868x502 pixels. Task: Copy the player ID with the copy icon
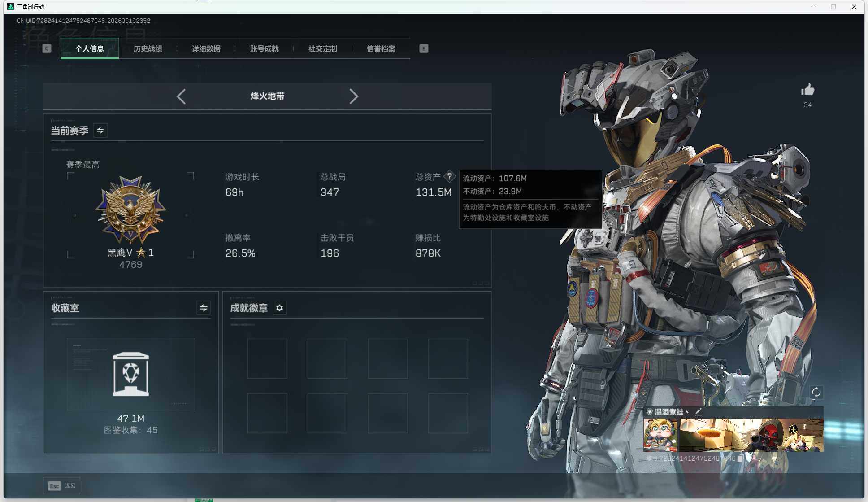coord(740,458)
